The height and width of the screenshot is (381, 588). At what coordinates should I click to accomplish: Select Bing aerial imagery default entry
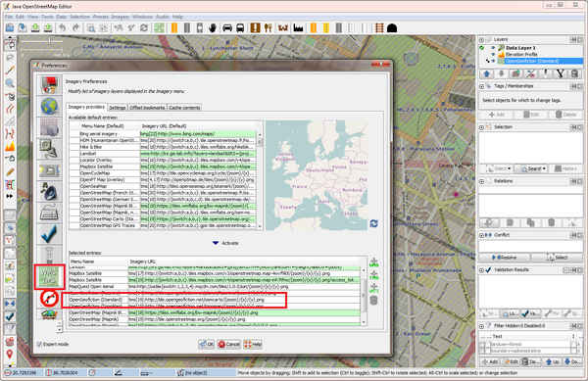[163, 134]
